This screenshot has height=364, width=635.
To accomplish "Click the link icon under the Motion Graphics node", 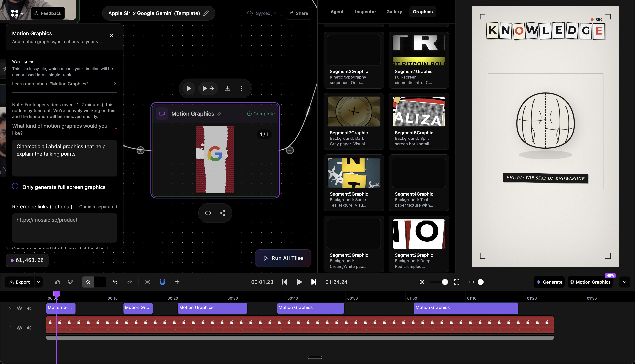I will pyautogui.click(x=208, y=213).
